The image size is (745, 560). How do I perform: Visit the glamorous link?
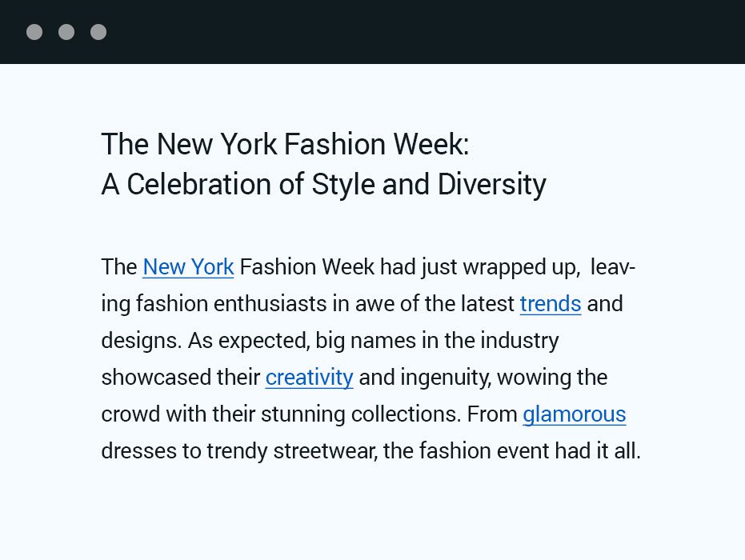pos(574,414)
